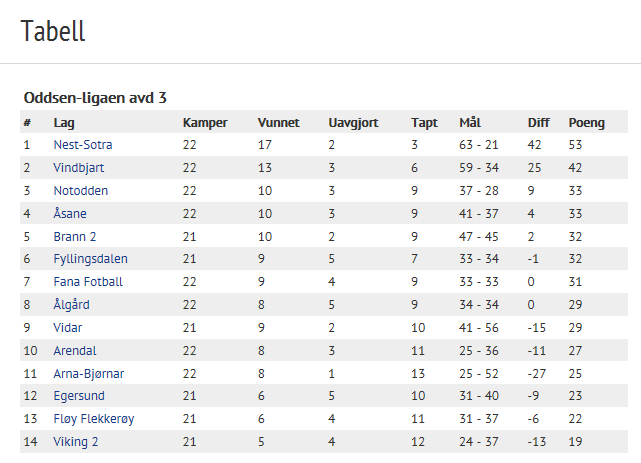641x463 pixels.
Task: Click the Poeng column header
Action: (x=586, y=123)
